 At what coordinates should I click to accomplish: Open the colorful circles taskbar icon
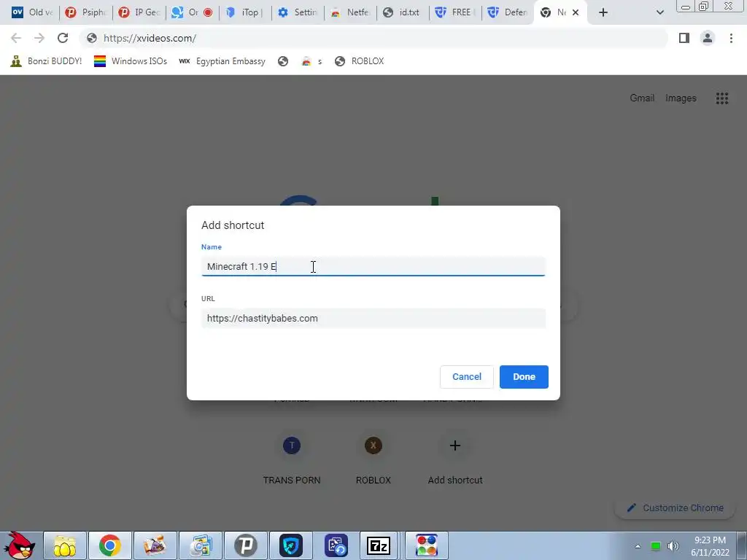point(426,545)
